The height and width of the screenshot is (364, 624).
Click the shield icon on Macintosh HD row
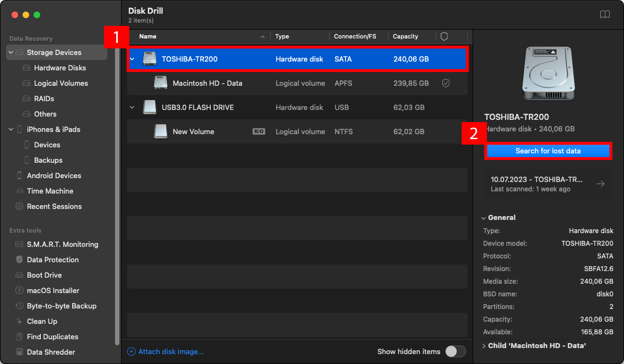[446, 83]
